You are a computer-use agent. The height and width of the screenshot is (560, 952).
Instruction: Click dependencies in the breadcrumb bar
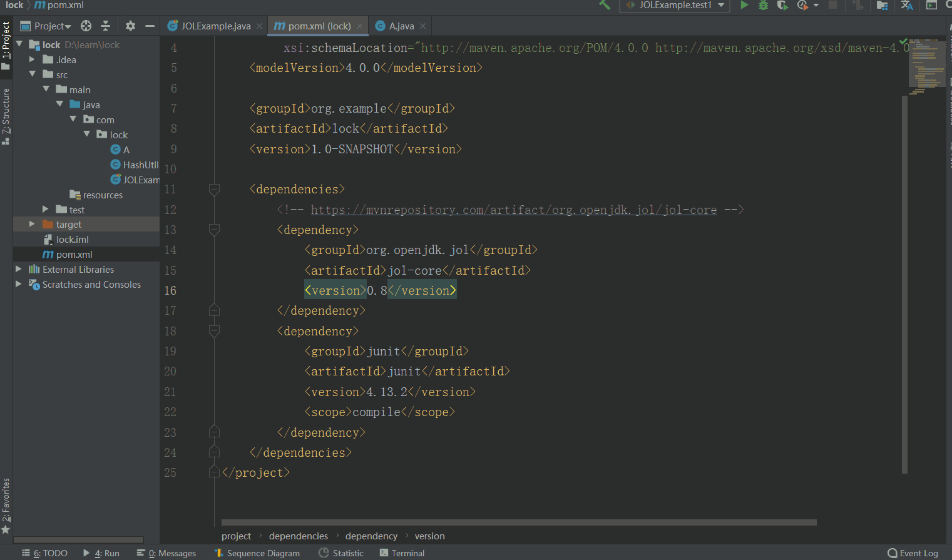pos(299,536)
